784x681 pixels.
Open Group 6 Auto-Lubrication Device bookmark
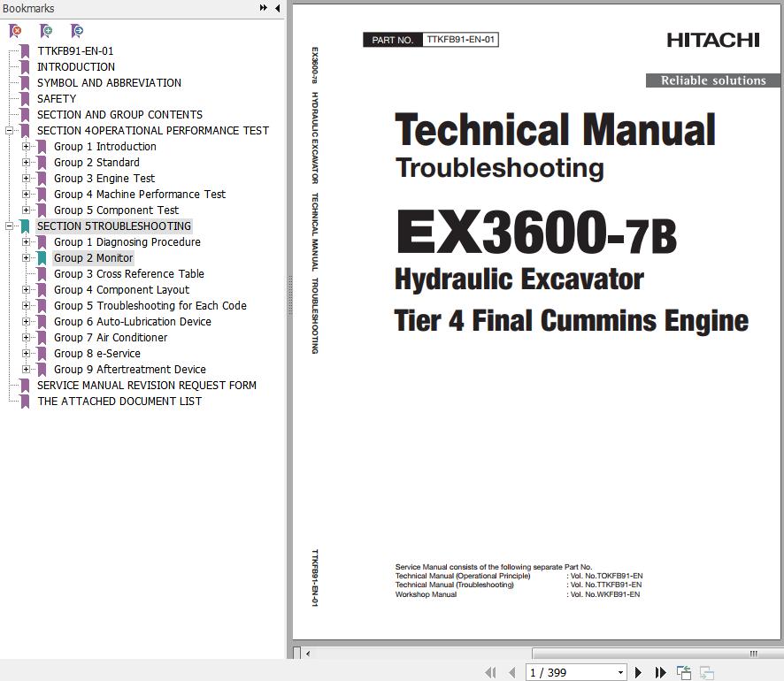(x=133, y=321)
